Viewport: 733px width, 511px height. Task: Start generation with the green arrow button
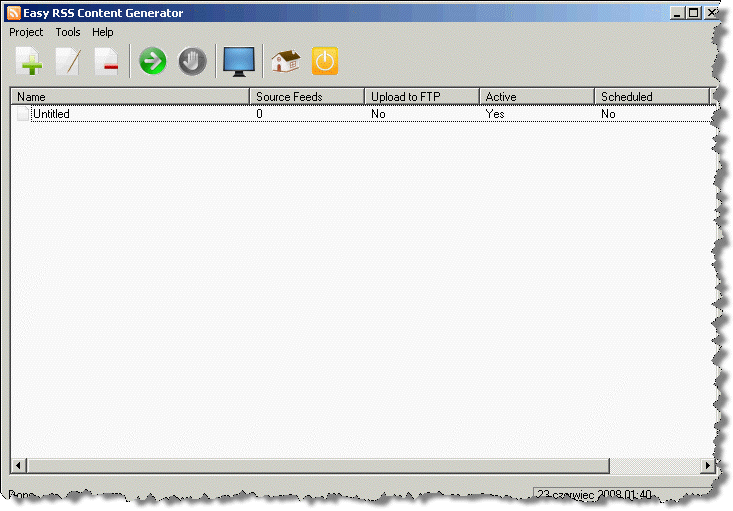[152, 61]
